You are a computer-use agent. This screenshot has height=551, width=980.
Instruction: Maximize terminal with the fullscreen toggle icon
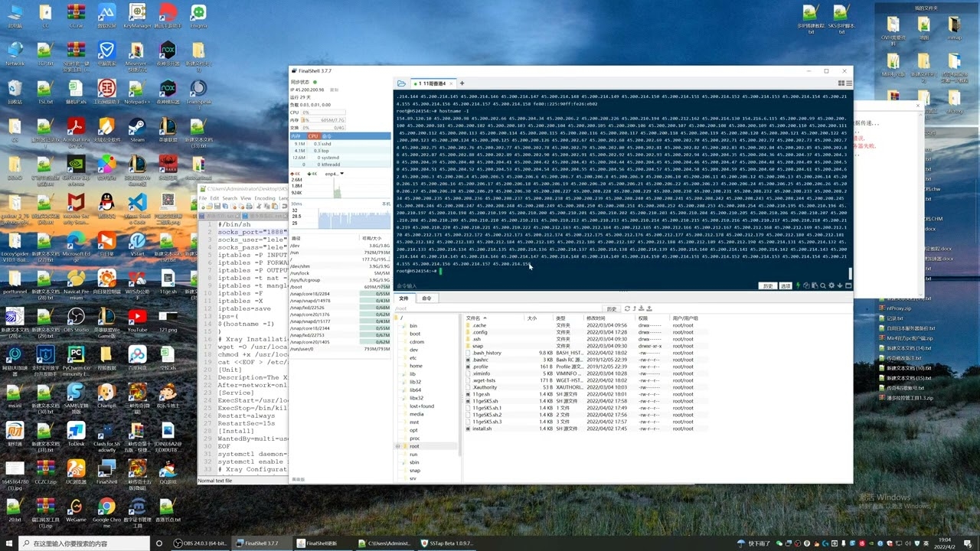(x=848, y=285)
